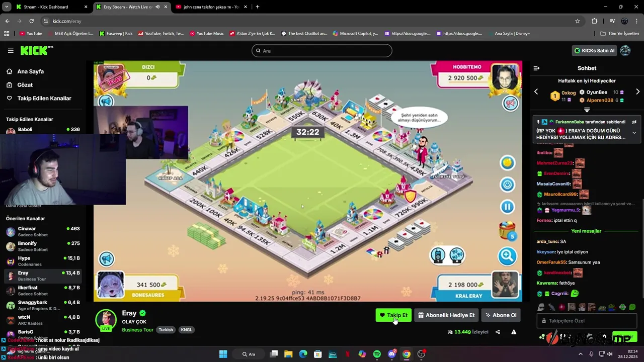Expand the gifters leaderboard handle
The height and width of the screenshot is (362, 644).
[x=587, y=110]
